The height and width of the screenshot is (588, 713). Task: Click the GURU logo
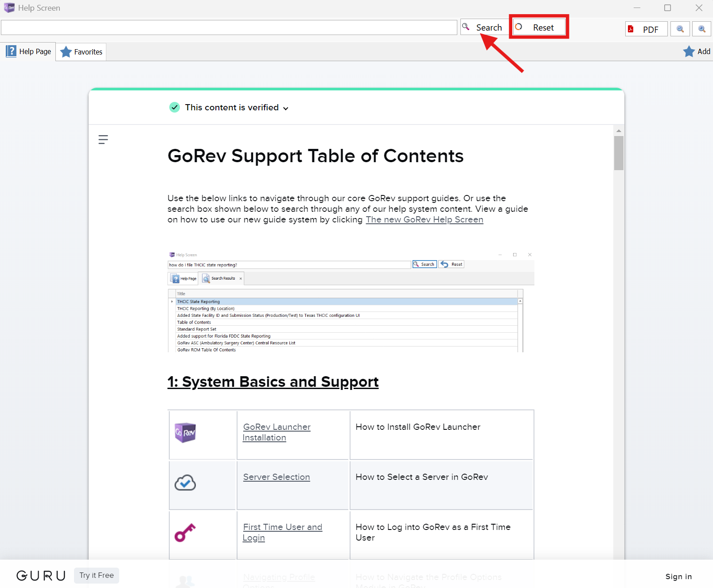coord(41,576)
